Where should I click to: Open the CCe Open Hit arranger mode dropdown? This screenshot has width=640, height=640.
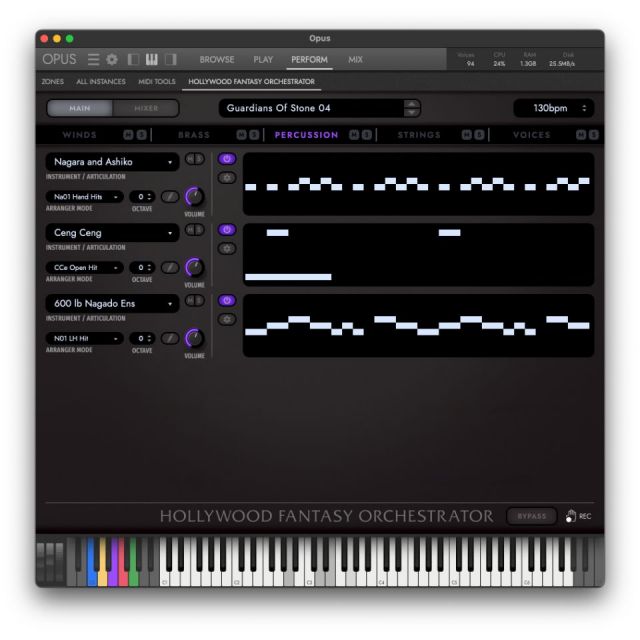coord(84,268)
